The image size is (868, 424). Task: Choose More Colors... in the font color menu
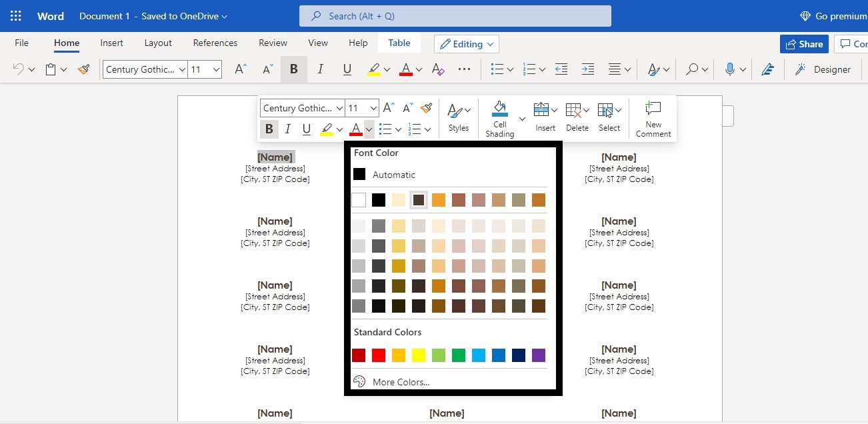(x=401, y=382)
